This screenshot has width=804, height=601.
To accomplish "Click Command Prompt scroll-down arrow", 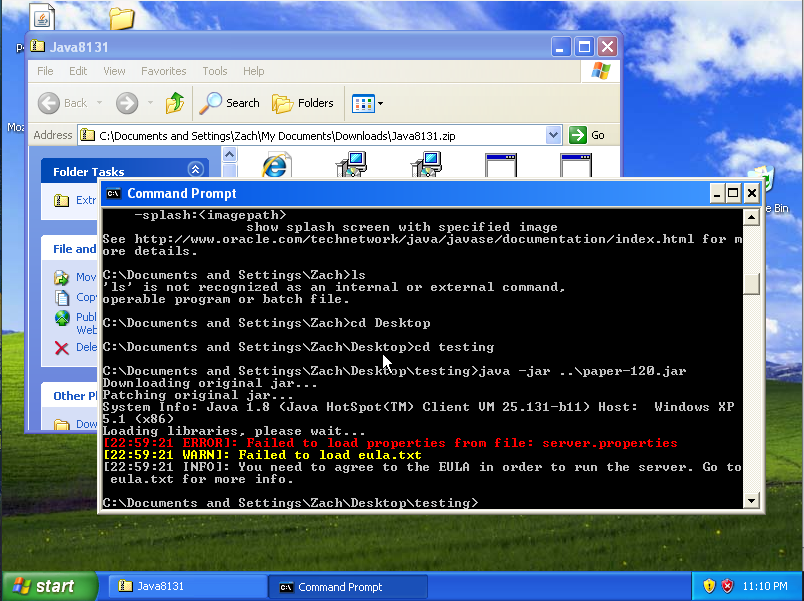I will (751, 500).
